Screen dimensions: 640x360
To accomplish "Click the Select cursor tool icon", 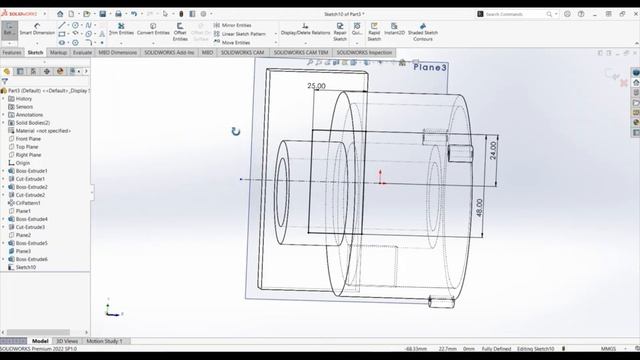I will tap(165, 14).
